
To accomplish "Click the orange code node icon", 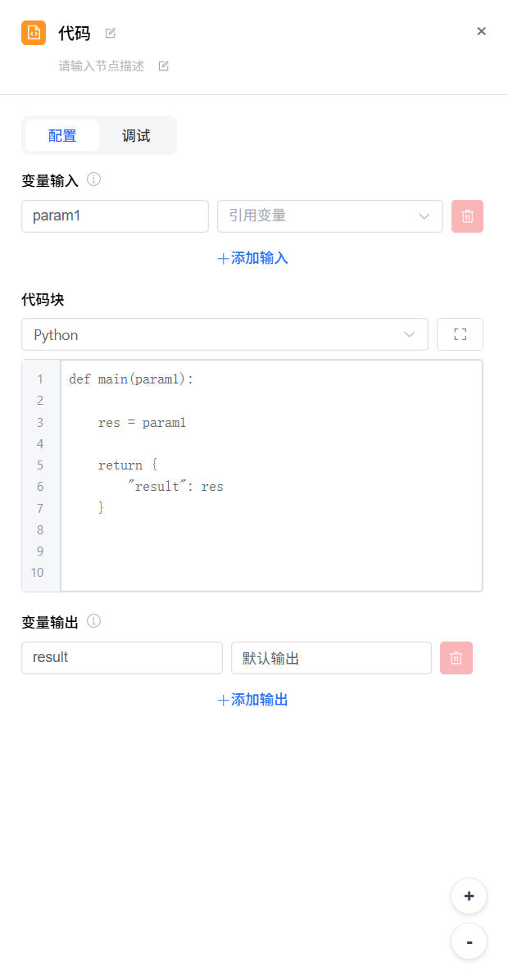I will (x=34, y=33).
